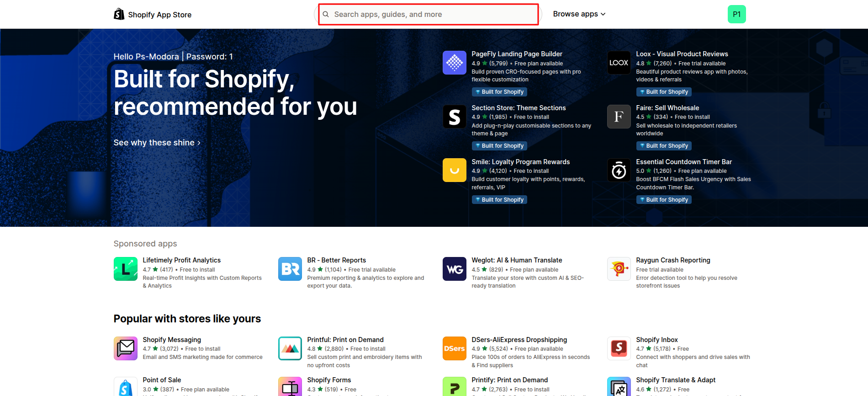Click the Popular with stores like yours heading
Screen dimensions: 868x396
point(187,319)
